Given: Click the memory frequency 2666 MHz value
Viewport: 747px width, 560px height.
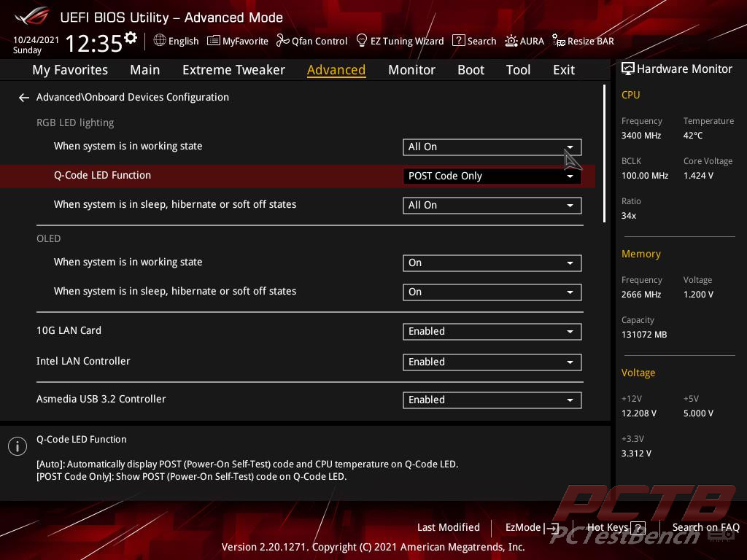Looking at the screenshot, I should pyautogui.click(x=641, y=295).
